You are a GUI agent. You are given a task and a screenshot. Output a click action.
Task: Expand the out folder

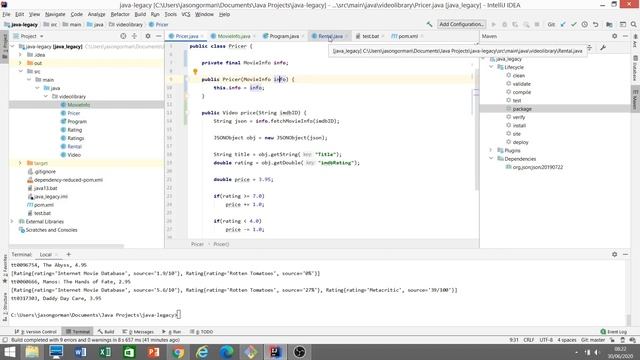(x=20, y=63)
